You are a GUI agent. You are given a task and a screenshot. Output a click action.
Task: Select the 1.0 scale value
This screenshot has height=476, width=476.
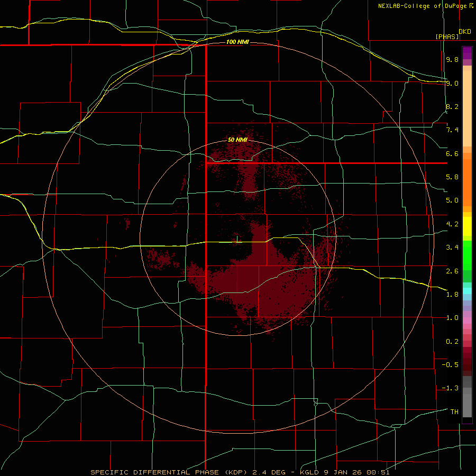click(x=452, y=318)
